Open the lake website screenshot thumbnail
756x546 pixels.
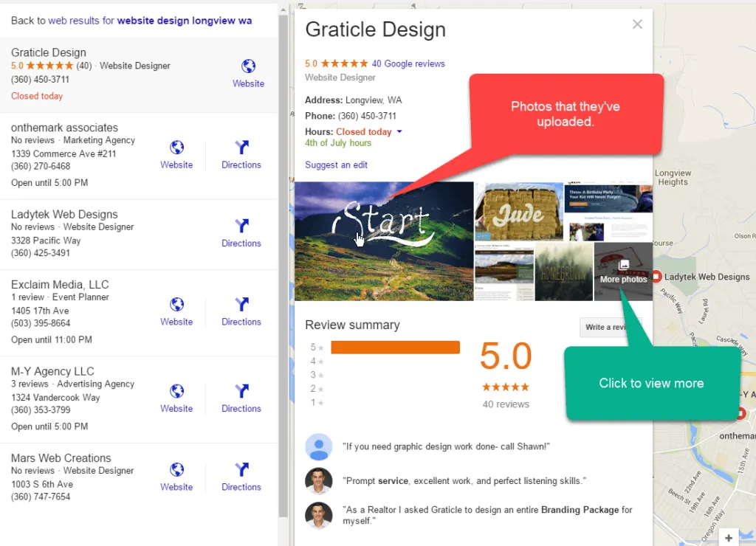pos(504,272)
